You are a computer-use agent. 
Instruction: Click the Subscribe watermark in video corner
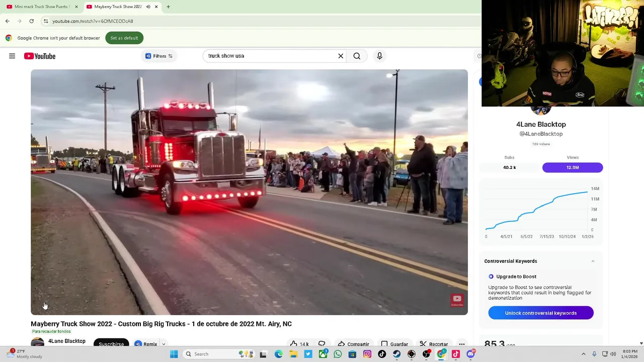(x=457, y=301)
